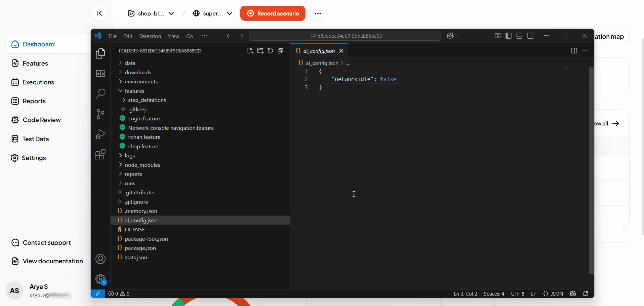Click the VS Code command search box
Image resolution: width=644 pixels, height=306 pixels.
click(x=345, y=36)
